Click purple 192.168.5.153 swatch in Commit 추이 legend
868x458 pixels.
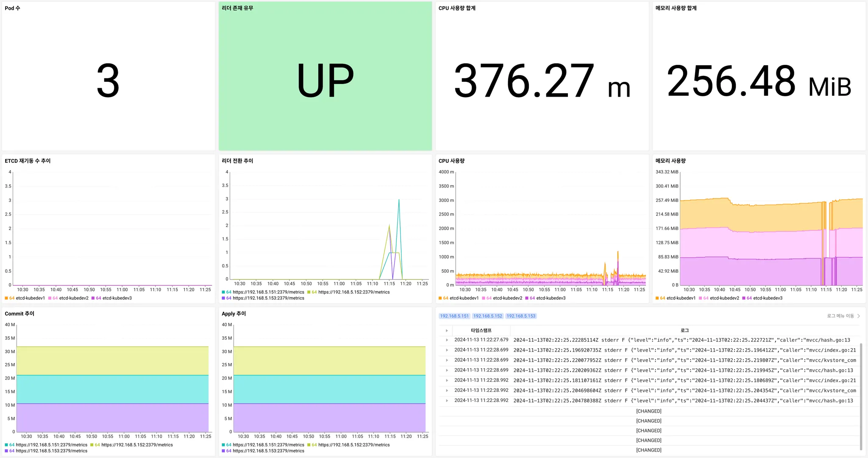(x=6, y=451)
